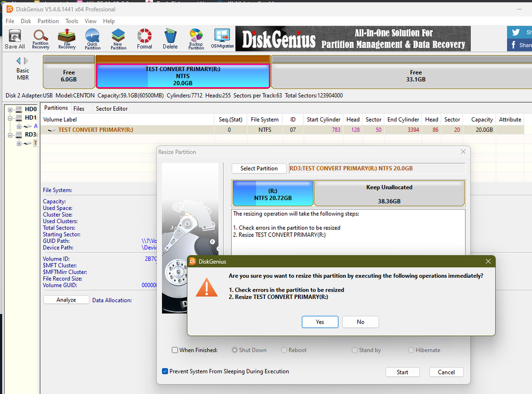
Task: Launch the File Recovery tool
Action: click(x=67, y=39)
